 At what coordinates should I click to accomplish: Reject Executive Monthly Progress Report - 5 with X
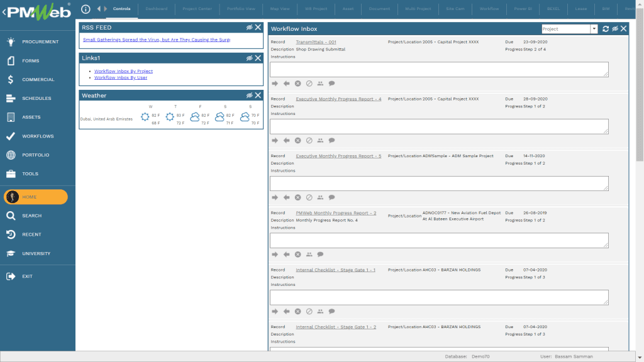[x=297, y=198]
